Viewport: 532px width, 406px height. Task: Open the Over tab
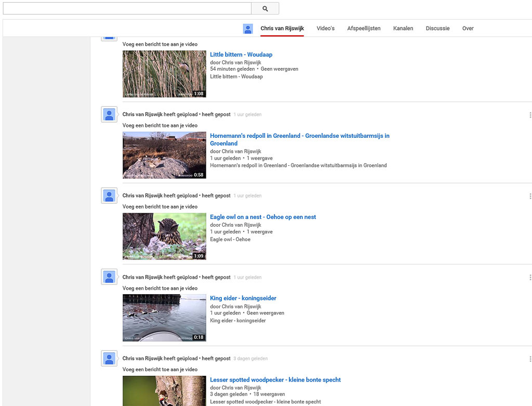pyautogui.click(x=468, y=29)
